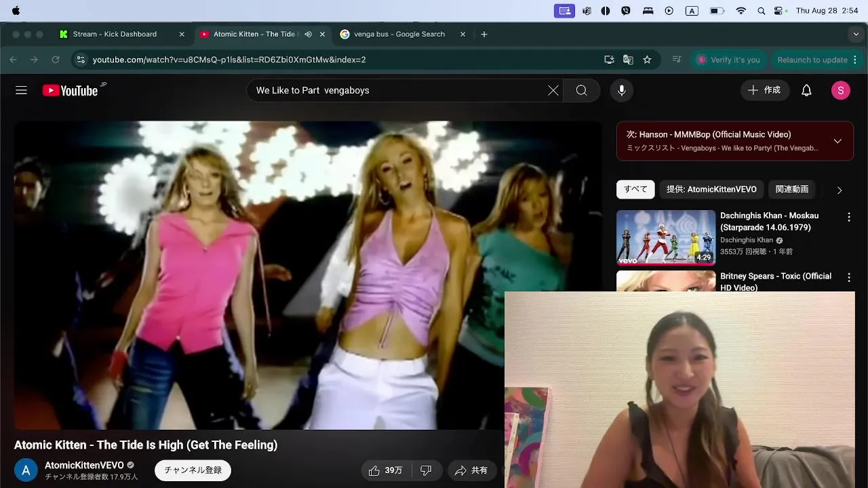868x488 pixels.
Task: Open Dschinghis Khan - Moskau title link
Action: (769, 222)
